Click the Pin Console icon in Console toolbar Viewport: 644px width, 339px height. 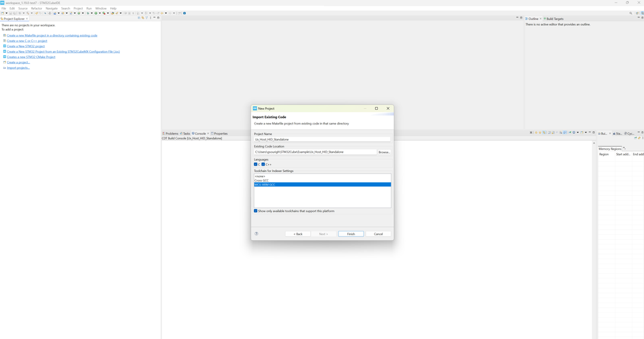[x=570, y=133]
